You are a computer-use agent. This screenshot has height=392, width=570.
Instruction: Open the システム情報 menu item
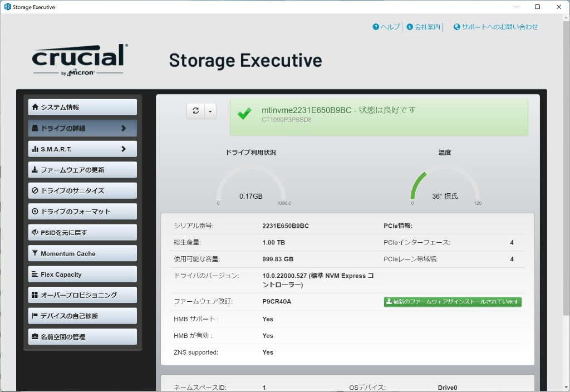82,107
